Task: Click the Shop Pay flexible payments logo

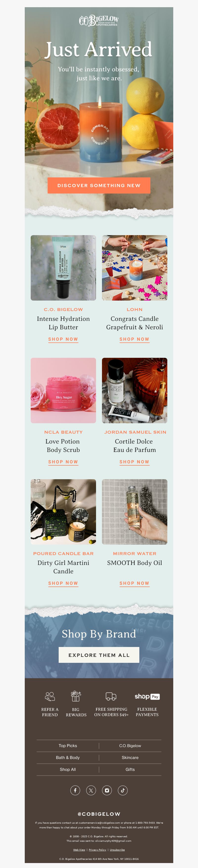Action: click(147, 697)
